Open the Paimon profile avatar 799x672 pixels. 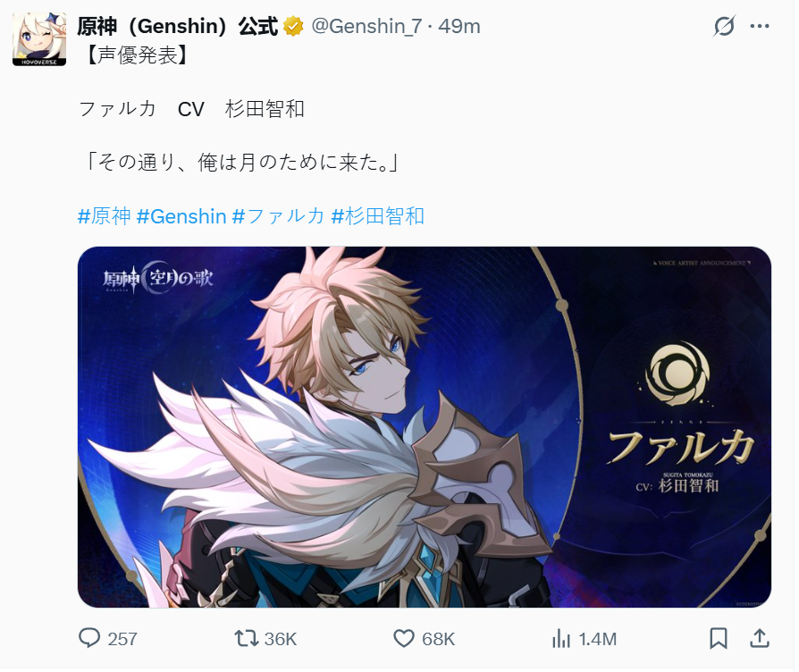pyautogui.click(x=39, y=39)
